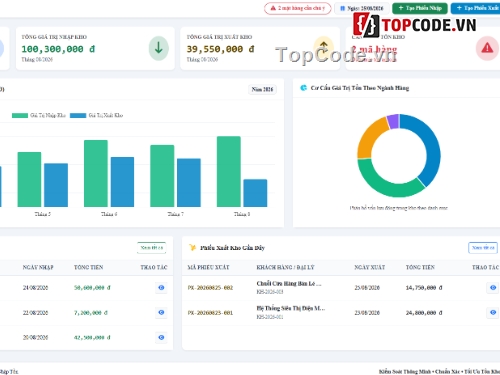Click customer name Chuỗi Cửa Hàng Bán Lẻ
500x375 pixels.
pos(289,284)
